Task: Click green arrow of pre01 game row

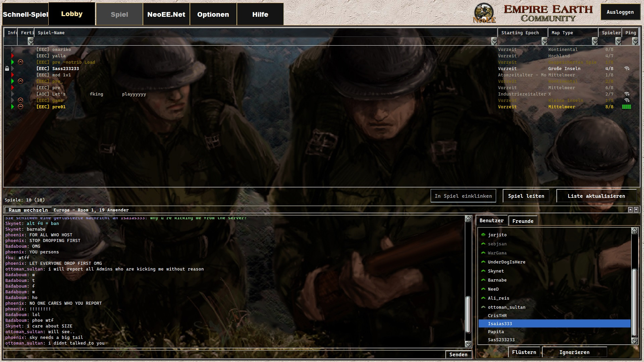Action: (x=12, y=107)
